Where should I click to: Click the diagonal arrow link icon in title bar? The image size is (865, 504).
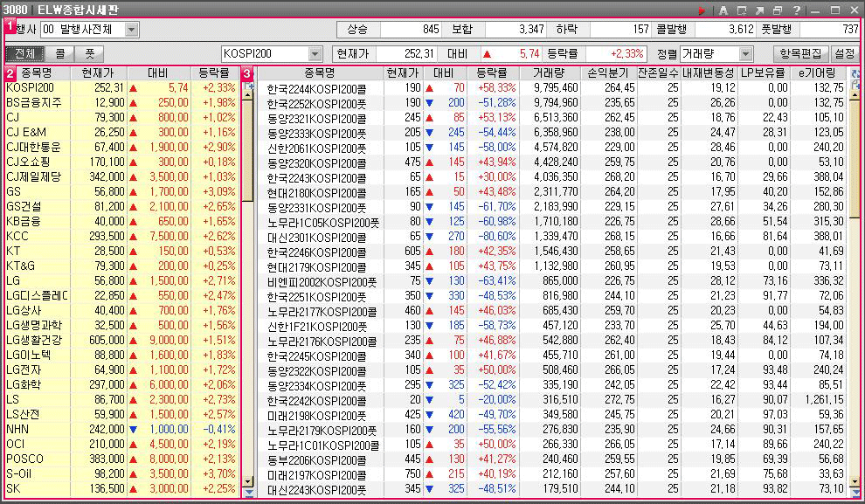click(x=759, y=10)
